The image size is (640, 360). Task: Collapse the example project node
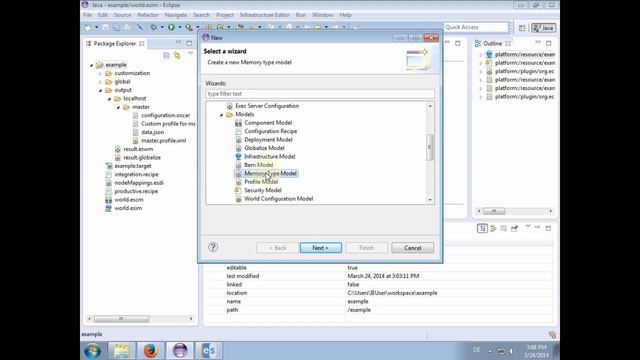point(91,65)
